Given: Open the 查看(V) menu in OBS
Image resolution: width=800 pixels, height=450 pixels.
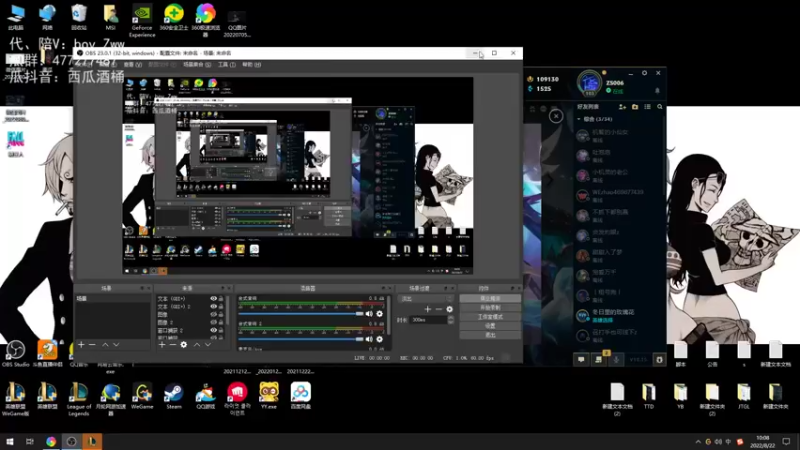Looking at the screenshot, I should tap(133, 65).
